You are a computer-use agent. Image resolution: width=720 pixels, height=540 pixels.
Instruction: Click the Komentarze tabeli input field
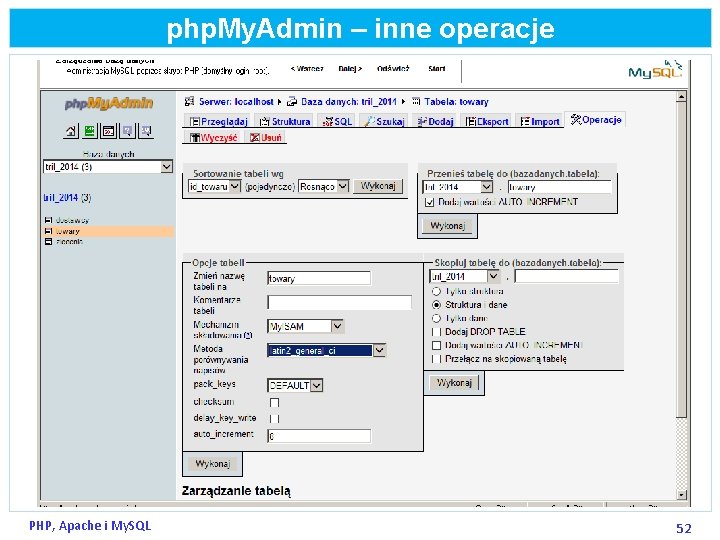click(x=339, y=302)
